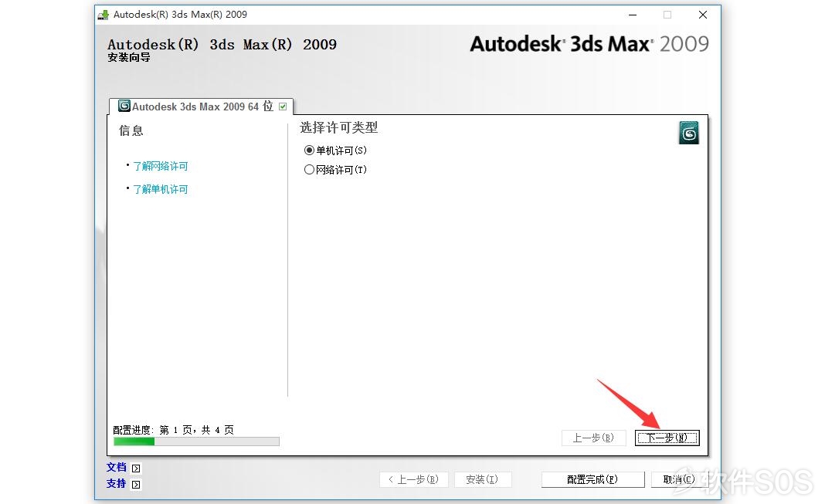
Task: Click the 安装向导 subtitle text
Action: [129, 57]
